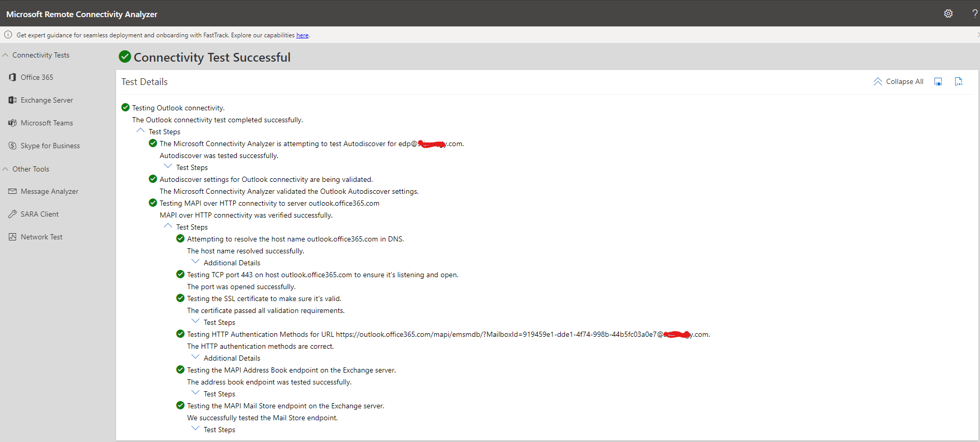Viewport: 980px width, 442px height.
Task: Click 'The host name resolved successfully.' text
Action: (x=245, y=251)
